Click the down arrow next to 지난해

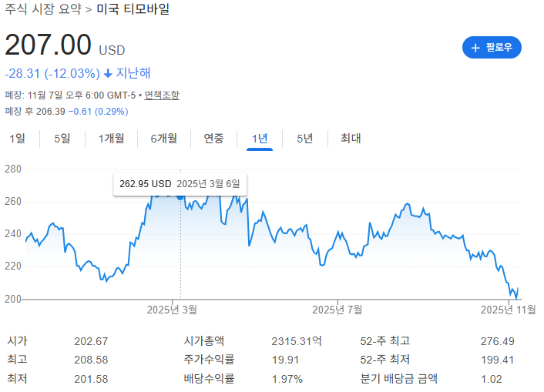[108, 73]
